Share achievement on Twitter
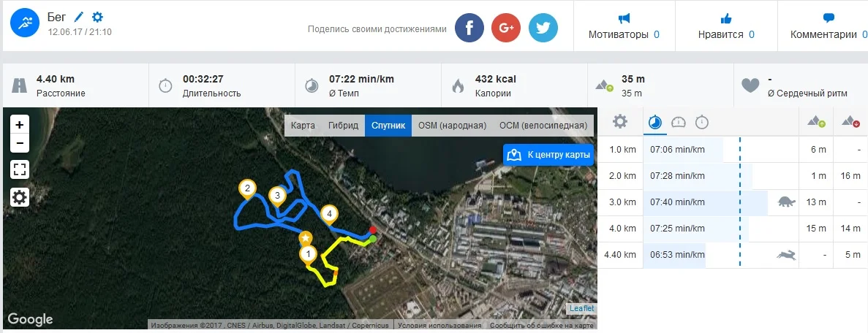Screen dimensions: 868x333 pos(543,28)
